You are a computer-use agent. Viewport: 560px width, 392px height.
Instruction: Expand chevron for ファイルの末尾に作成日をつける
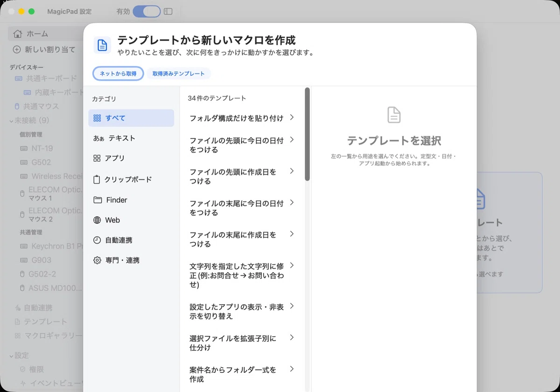(292, 234)
